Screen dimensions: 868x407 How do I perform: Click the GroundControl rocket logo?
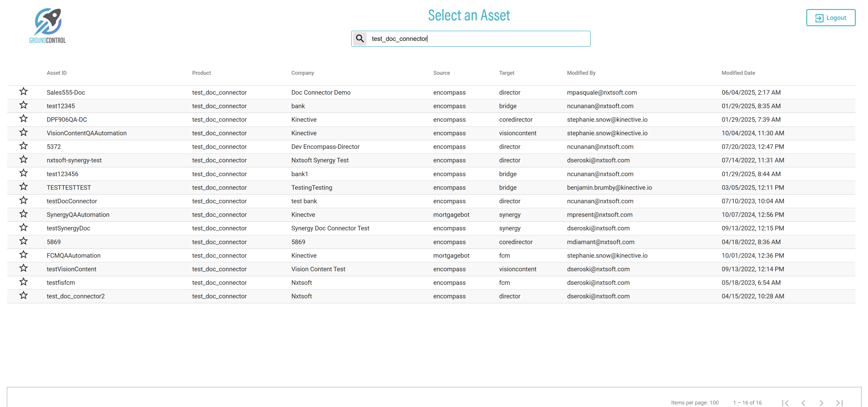tap(47, 25)
